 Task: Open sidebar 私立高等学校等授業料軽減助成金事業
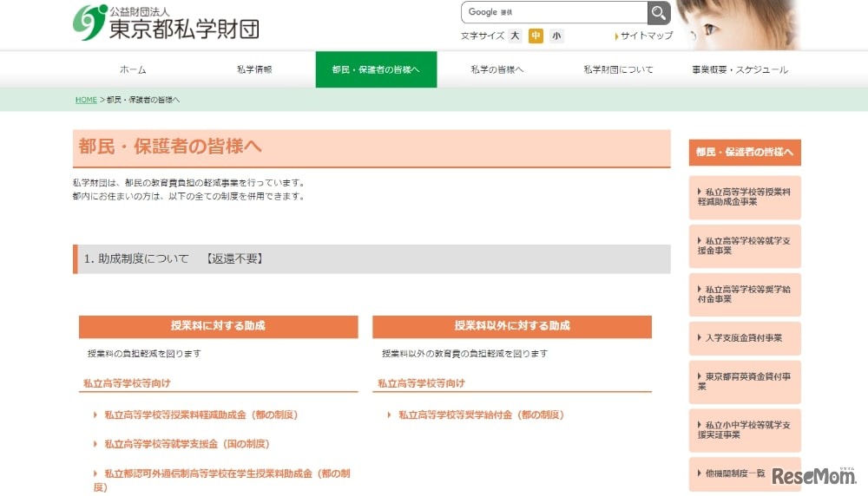coord(745,197)
